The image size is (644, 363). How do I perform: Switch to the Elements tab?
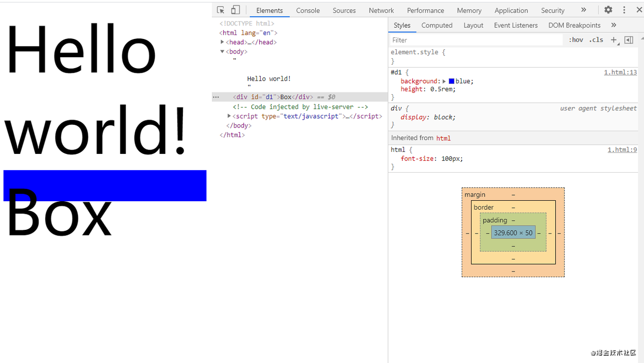coord(270,10)
